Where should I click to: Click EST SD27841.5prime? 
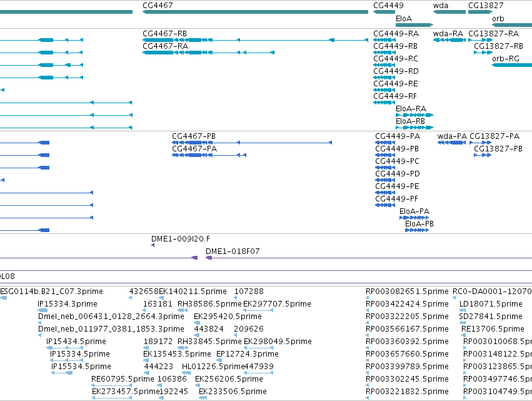point(463,323)
